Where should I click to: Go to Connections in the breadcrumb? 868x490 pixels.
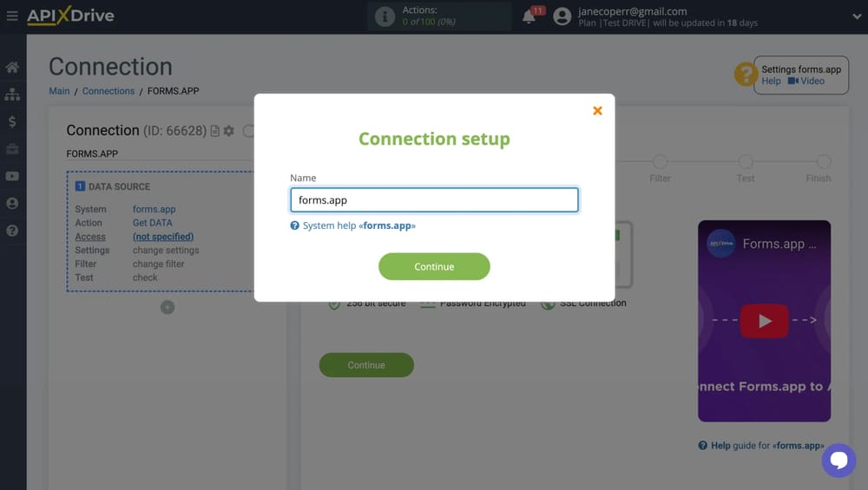point(108,91)
